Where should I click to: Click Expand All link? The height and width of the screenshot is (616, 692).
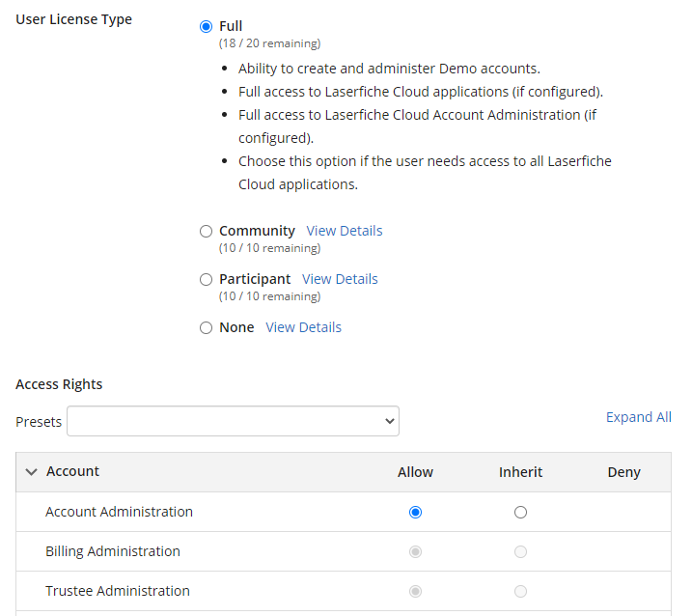pos(639,417)
